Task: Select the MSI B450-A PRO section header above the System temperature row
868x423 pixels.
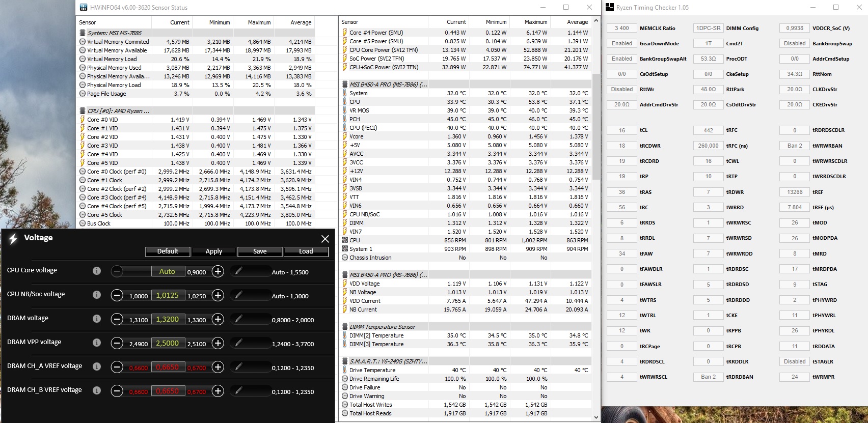Action: (x=466, y=84)
